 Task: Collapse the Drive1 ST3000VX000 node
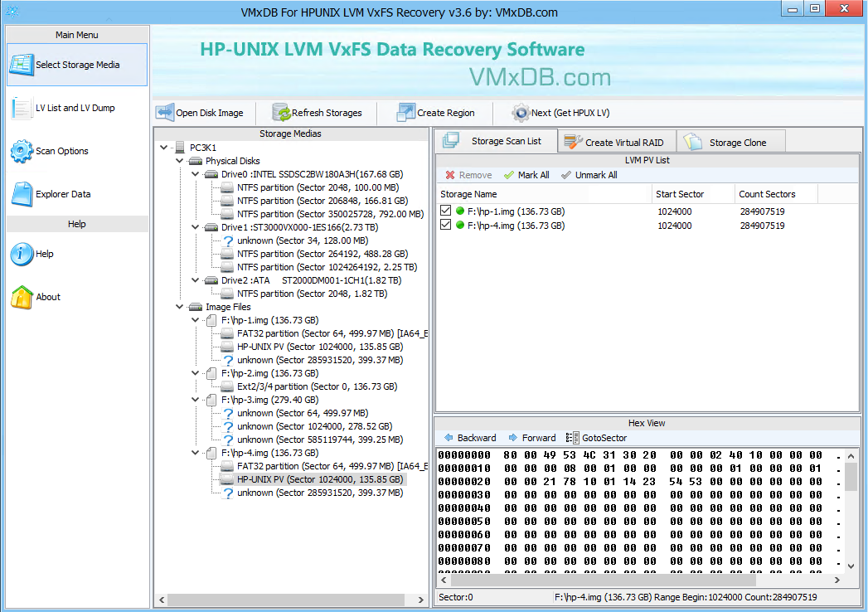pyautogui.click(x=196, y=227)
